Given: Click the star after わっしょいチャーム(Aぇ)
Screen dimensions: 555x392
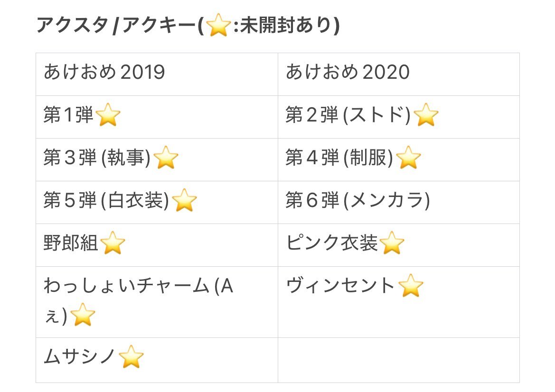Looking at the screenshot, I should point(83,315).
